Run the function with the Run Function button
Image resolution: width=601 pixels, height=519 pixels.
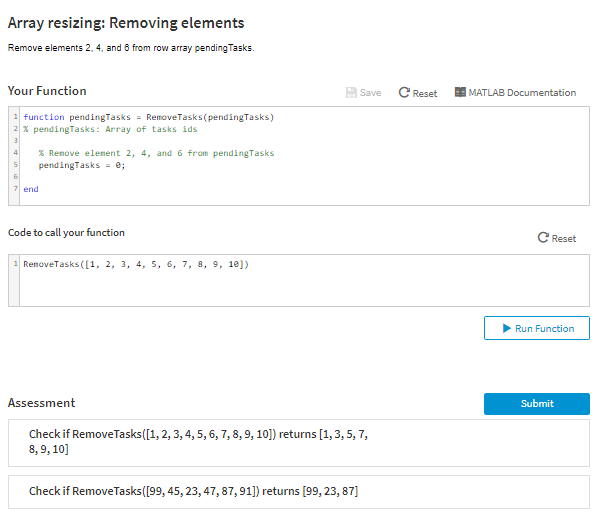coord(537,328)
